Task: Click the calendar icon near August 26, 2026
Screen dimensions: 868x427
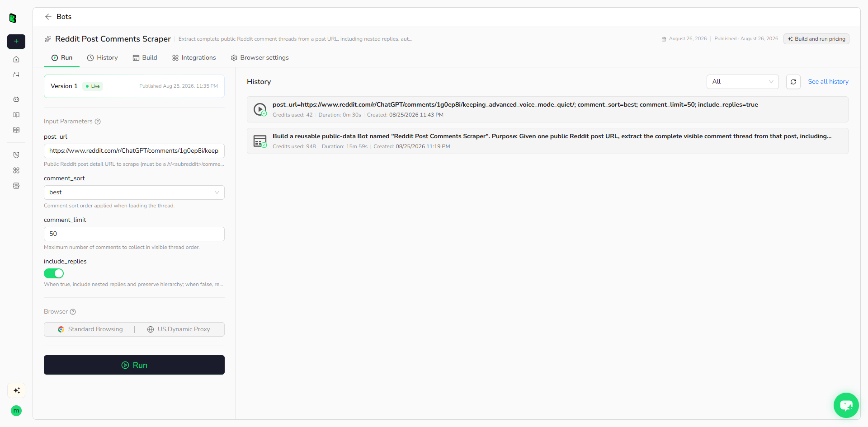Action: (664, 39)
